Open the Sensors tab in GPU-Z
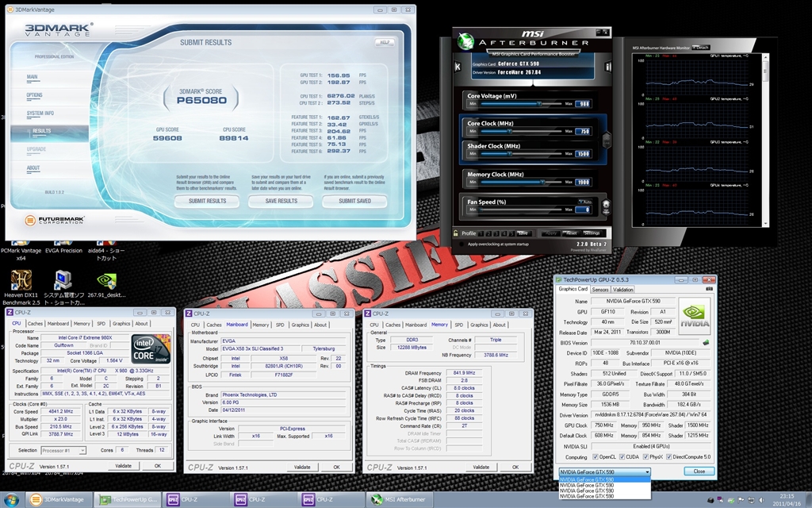812x508 pixels. click(x=600, y=290)
